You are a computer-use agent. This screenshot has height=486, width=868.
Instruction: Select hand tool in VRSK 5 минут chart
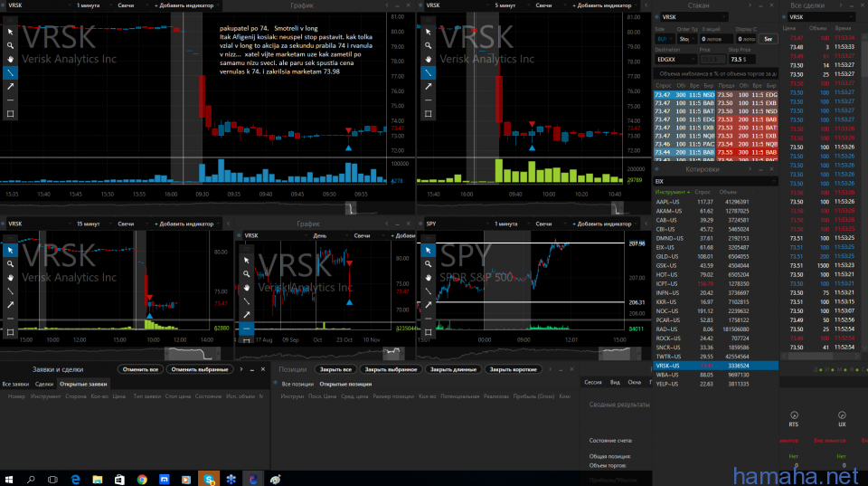pyautogui.click(x=428, y=60)
